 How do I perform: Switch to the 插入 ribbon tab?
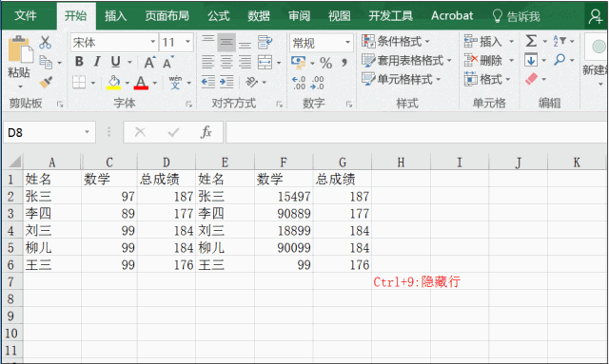(x=115, y=16)
